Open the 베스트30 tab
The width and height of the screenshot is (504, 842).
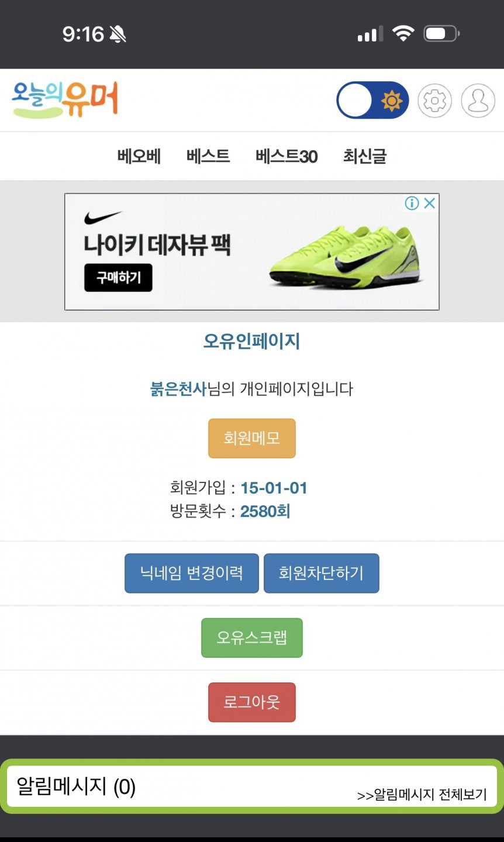(286, 156)
